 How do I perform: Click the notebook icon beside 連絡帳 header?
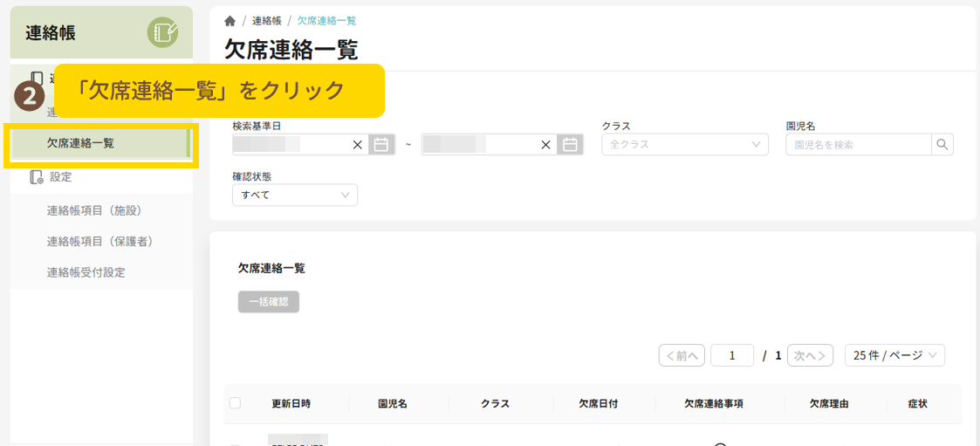[x=163, y=33]
